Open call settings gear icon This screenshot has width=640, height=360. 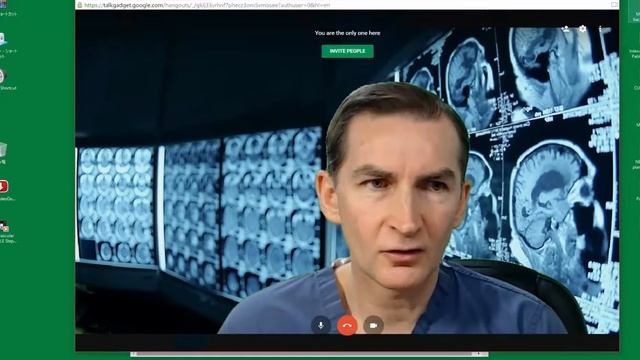click(582, 29)
